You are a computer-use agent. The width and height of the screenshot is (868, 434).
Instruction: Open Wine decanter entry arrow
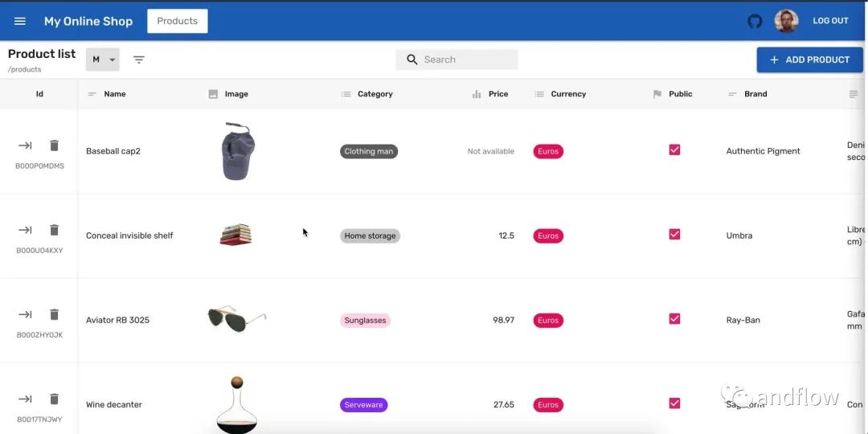point(25,399)
